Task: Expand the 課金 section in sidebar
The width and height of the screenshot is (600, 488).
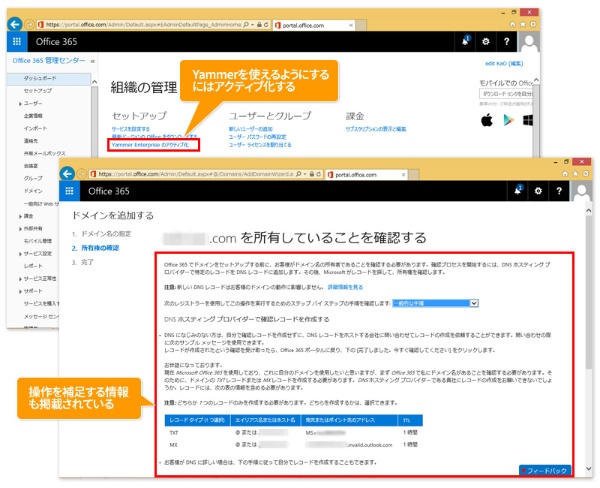Action: (19, 215)
